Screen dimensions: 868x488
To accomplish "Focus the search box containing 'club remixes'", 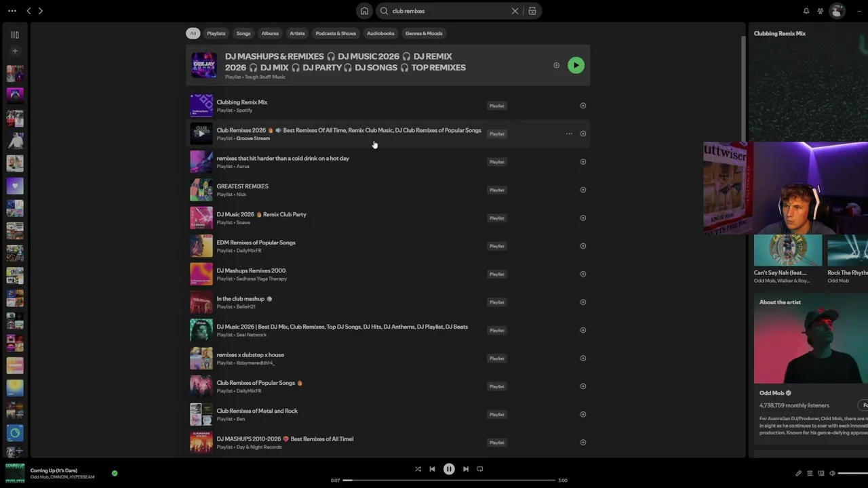I will point(450,11).
